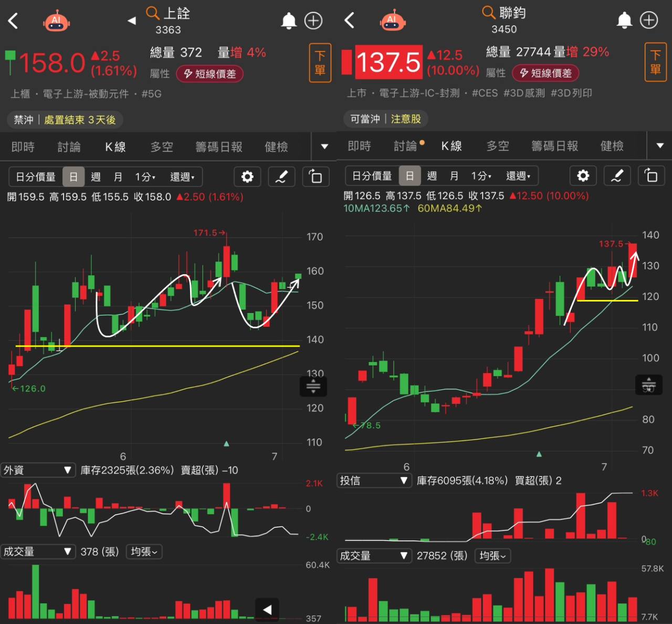672x624 pixels.
Task: Tap the 10MA123.65 moving average label
Action: [376, 209]
